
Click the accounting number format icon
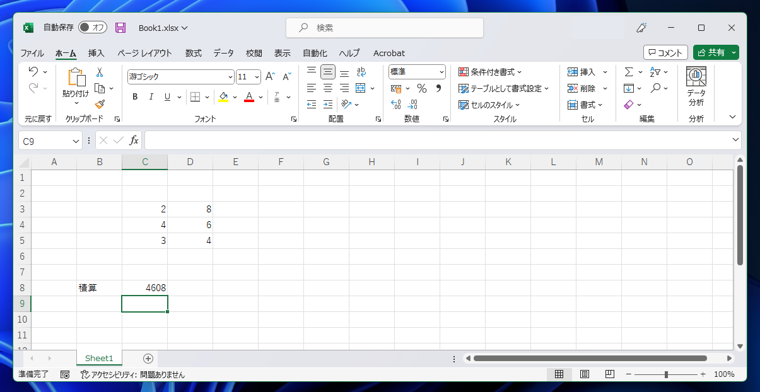point(396,88)
